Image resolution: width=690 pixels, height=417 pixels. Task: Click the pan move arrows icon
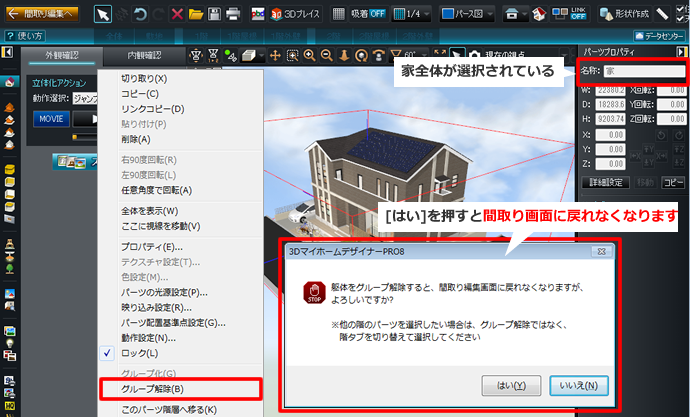point(275,55)
